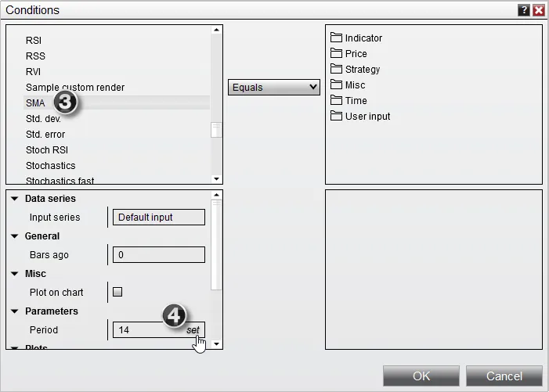Click the properties panel scrollbar thumb
549x392 pixels.
click(216, 244)
